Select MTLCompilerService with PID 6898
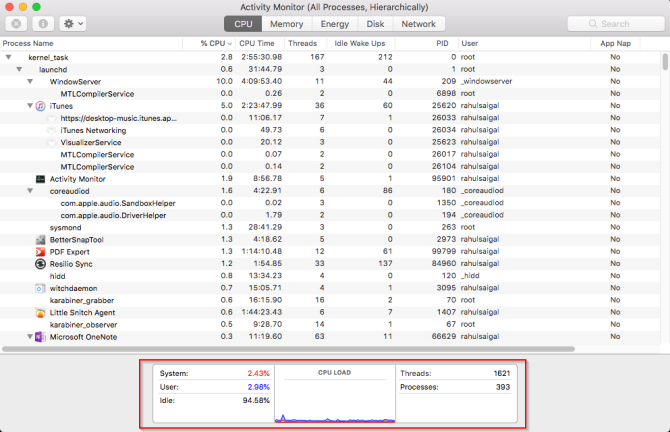This screenshot has width=670, height=432. point(330,94)
